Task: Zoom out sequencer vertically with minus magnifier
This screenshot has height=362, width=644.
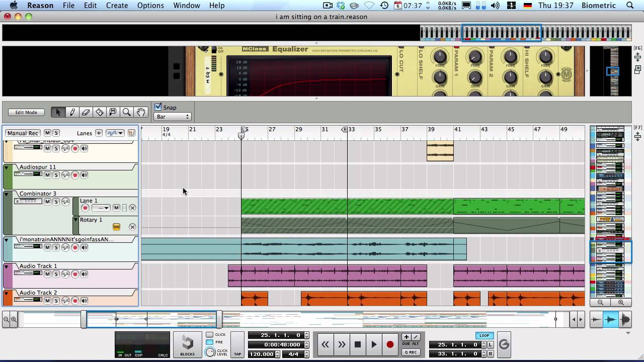Action: (600, 302)
